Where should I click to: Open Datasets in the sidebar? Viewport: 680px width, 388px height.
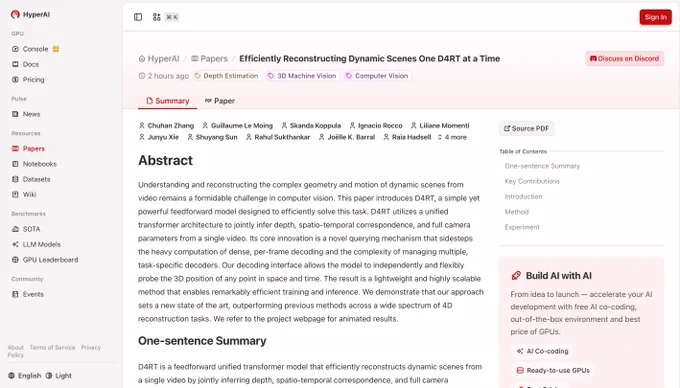[31, 179]
